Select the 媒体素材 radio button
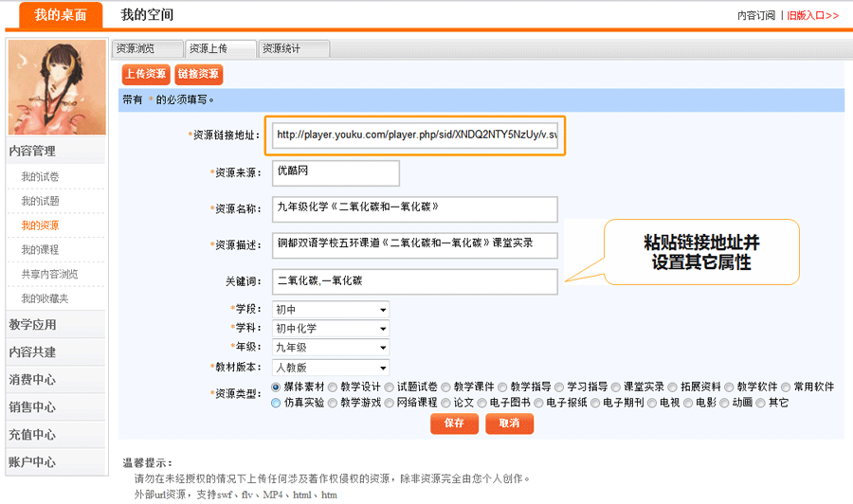This screenshot has height=504, width=853. click(x=277, y=387)
